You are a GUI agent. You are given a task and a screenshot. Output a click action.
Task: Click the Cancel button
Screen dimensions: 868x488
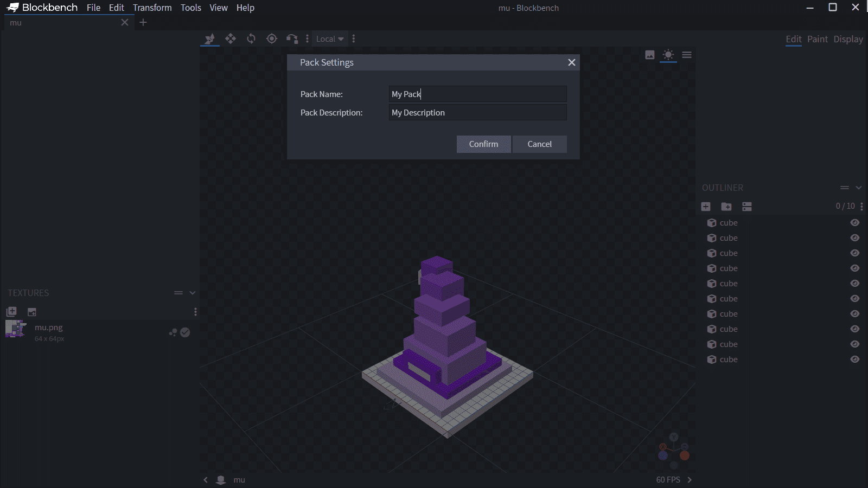click(539, 144)
